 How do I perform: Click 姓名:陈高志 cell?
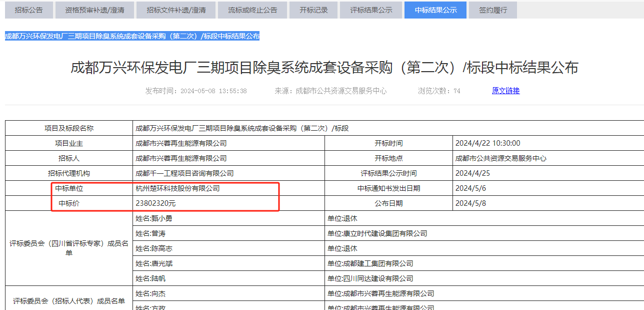pyautogui.click(x=228, y=248)
